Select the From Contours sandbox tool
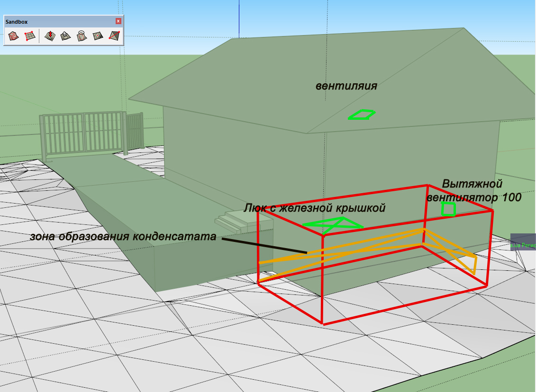Viewport: 536px width, 392px height. 14,36
